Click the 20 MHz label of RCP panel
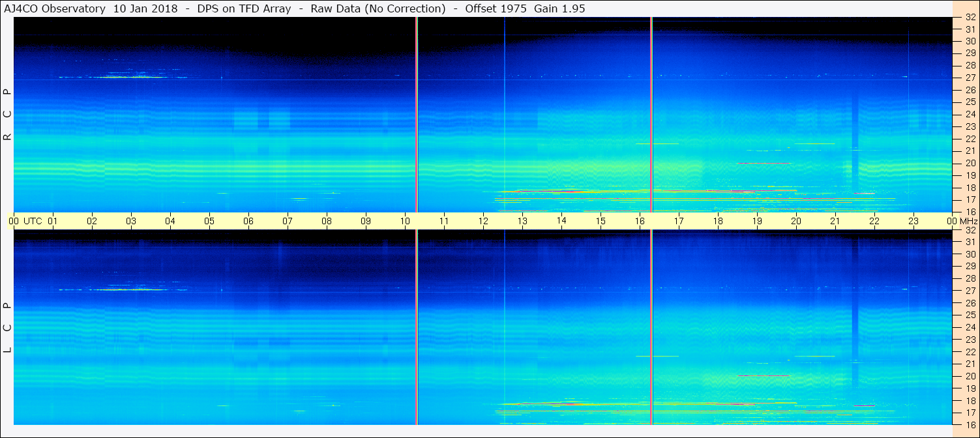The width and height of the screenshot is (980, 438). click(x=970, y=163)
